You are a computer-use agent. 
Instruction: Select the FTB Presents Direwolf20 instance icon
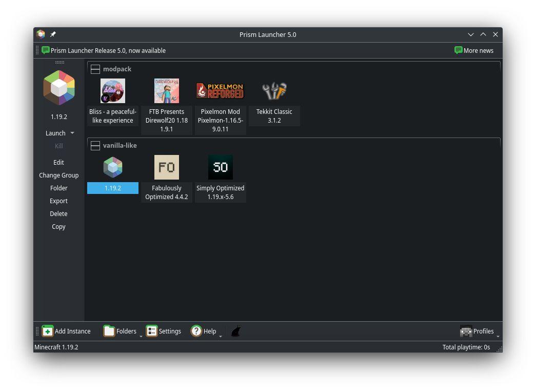(167, 91)
